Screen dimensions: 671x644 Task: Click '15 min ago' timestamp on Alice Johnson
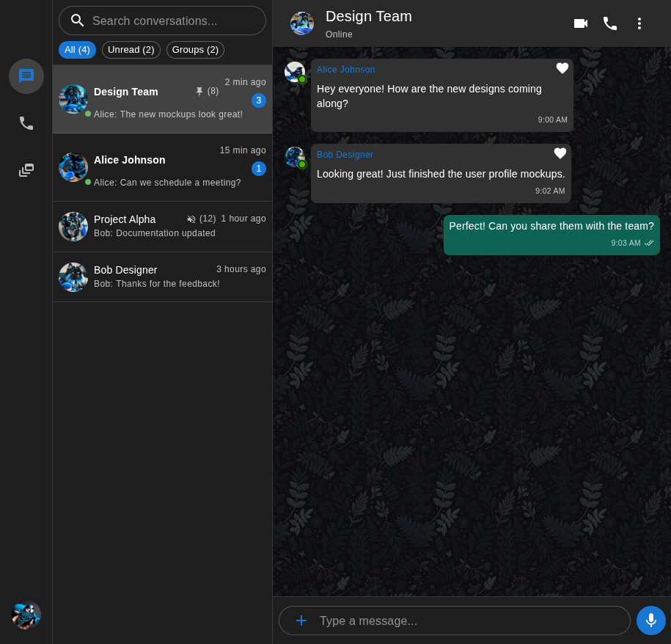(x=243, y=150)
